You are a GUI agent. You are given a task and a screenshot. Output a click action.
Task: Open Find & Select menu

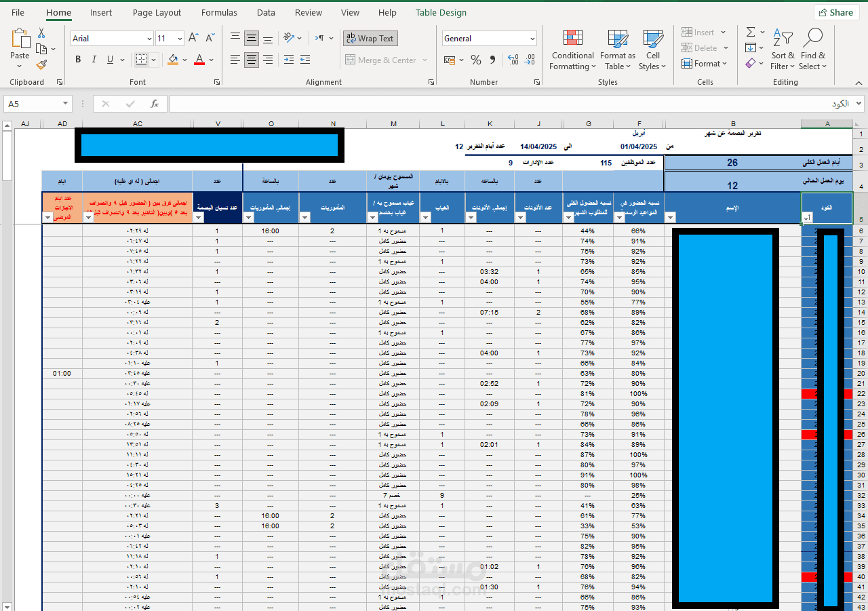point(812,50)
